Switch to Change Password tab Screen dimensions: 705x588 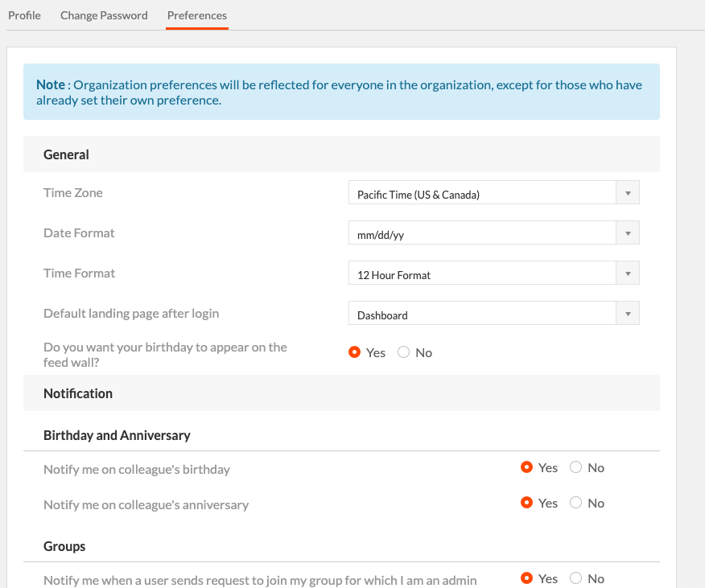point(104,15)
